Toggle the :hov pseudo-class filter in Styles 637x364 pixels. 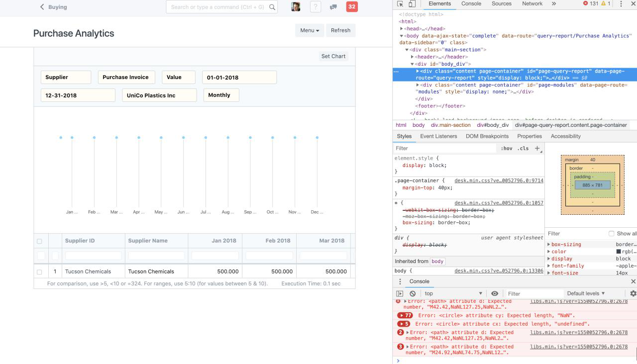click(x=507, y=148)
